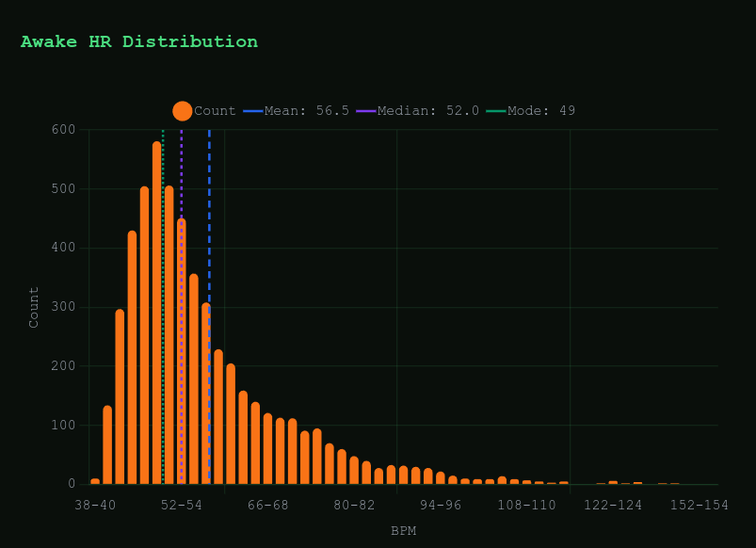Click the 200 y-axis tick label
The width and height of the screenshot is (756, 548).
(x=64, y=365)
